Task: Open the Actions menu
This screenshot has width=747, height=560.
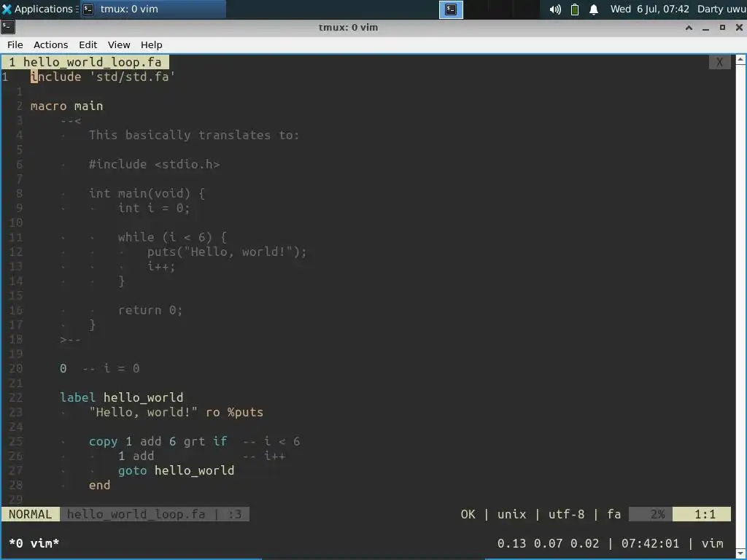Action: 51,44
